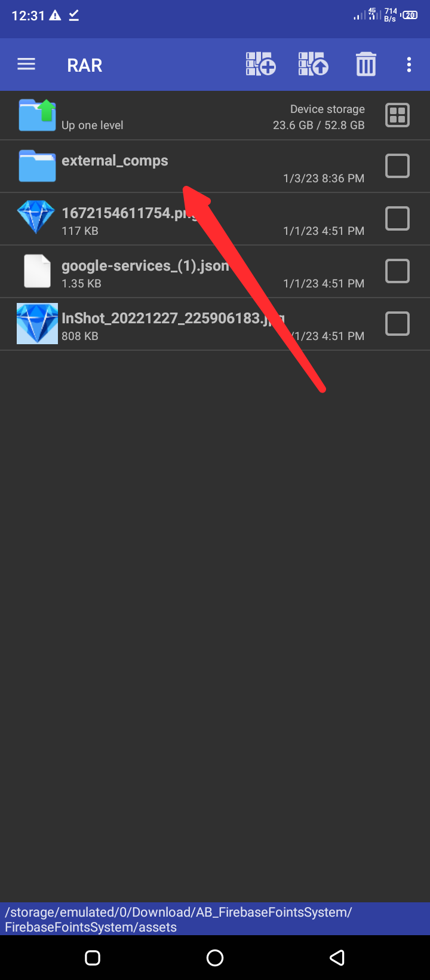Image resolution: width=430 pixels, height=980 pixels.
Task: Click the Up one level folder icon
Action: click(x=37, y=115)
